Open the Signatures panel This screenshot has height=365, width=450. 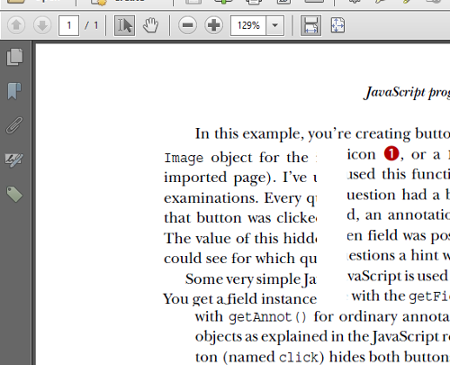tap(14, 160)
